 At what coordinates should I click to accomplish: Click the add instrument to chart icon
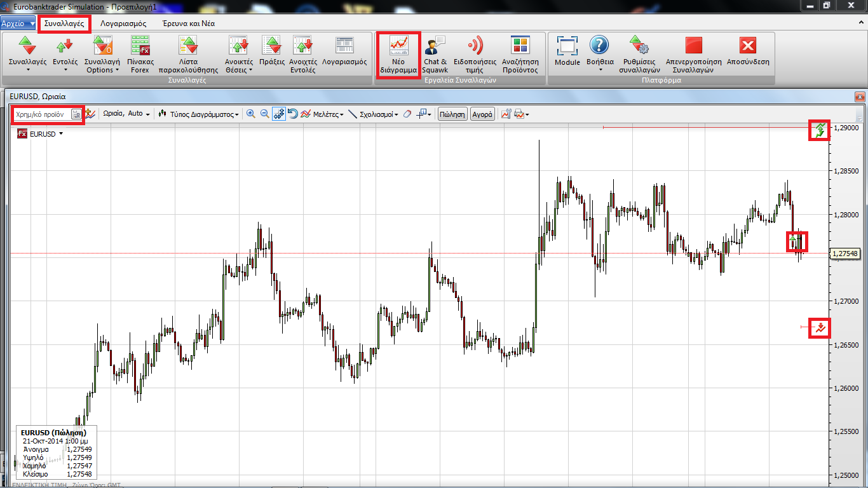91,114
